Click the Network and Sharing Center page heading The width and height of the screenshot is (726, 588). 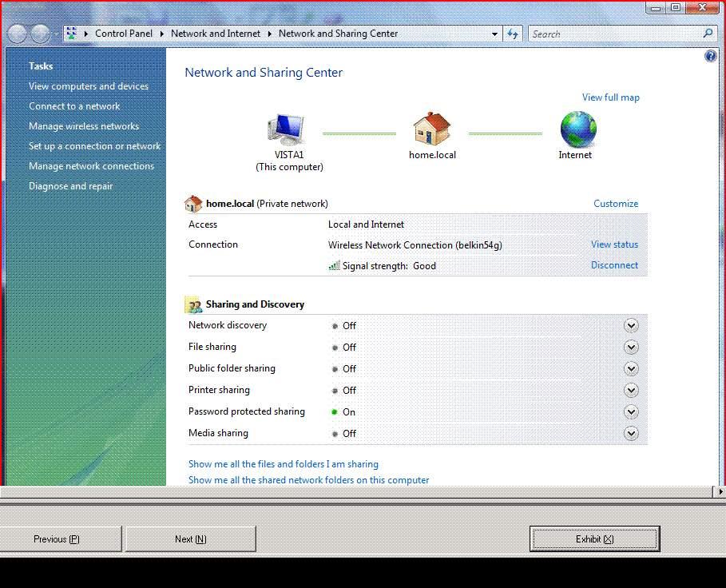click(x=264, y=73)
